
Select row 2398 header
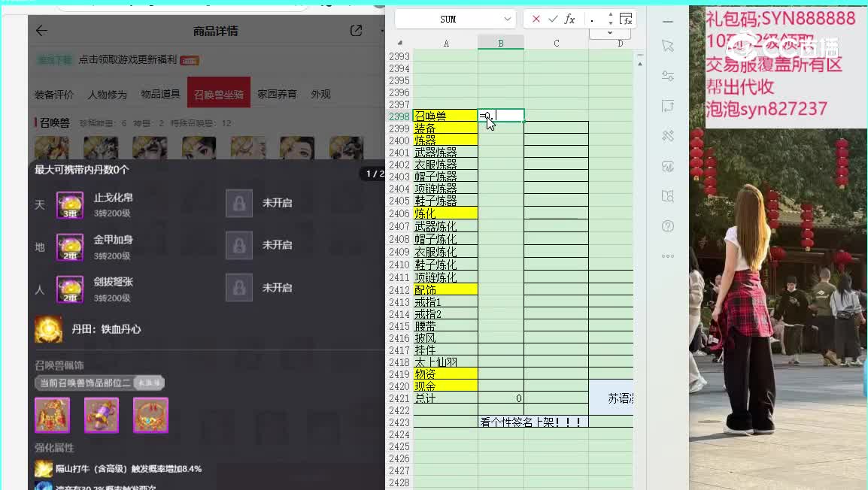coord(399,116)
